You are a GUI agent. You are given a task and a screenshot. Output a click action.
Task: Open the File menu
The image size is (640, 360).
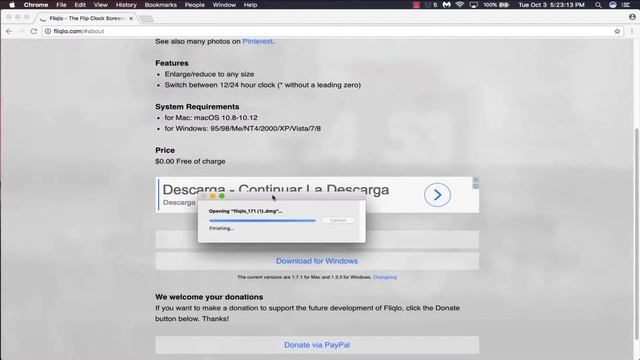(61, 5)
